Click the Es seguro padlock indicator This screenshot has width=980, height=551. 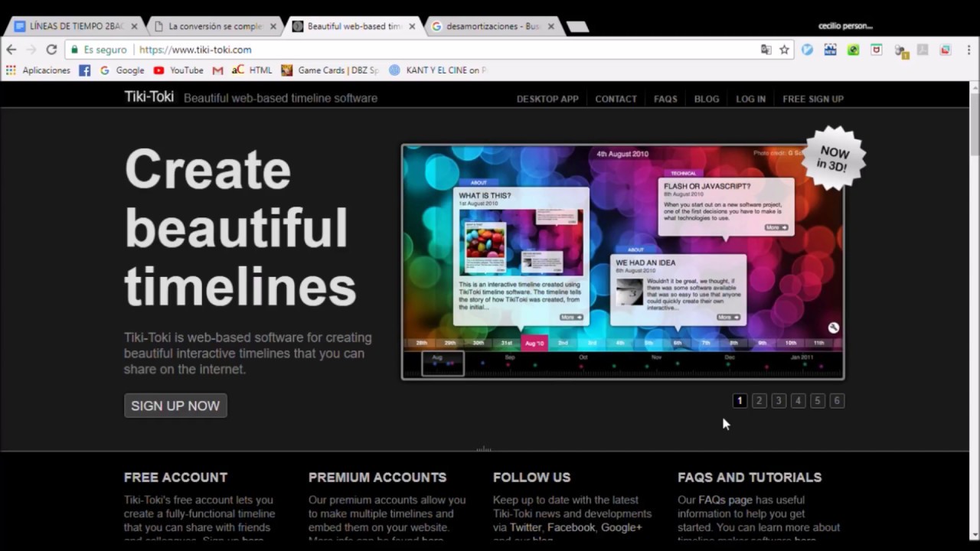[99, 50]
